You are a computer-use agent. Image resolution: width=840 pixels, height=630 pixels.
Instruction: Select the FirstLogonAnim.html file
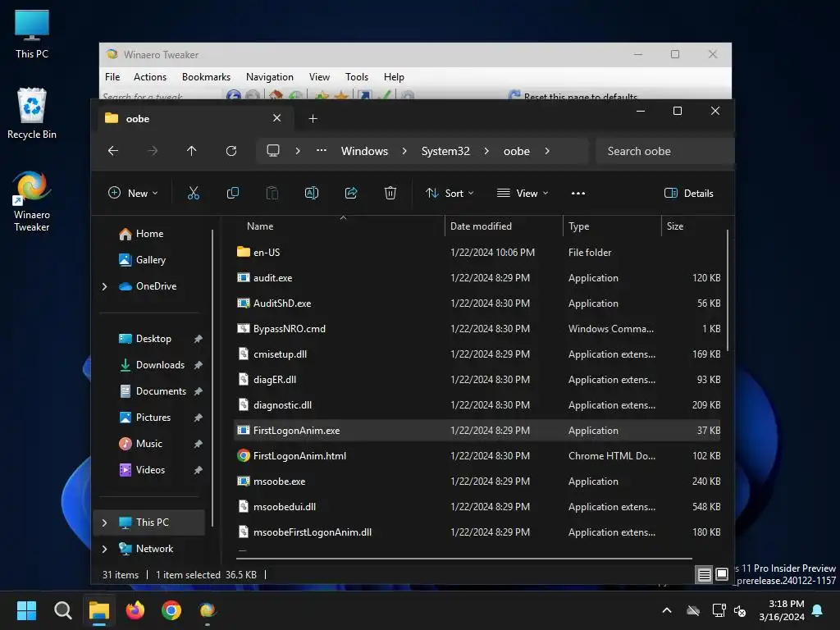pos(478,456)
